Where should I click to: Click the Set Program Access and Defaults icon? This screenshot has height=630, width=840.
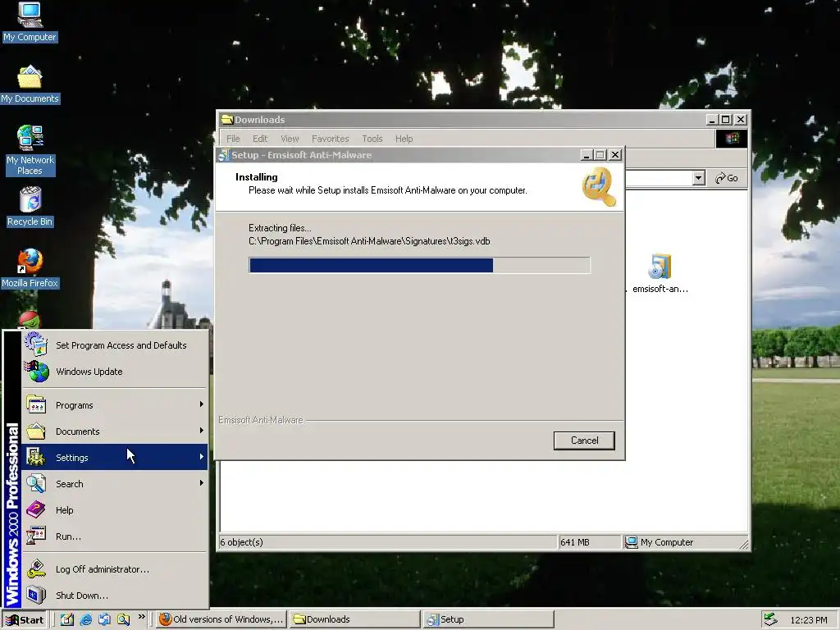tap(36, 345)
